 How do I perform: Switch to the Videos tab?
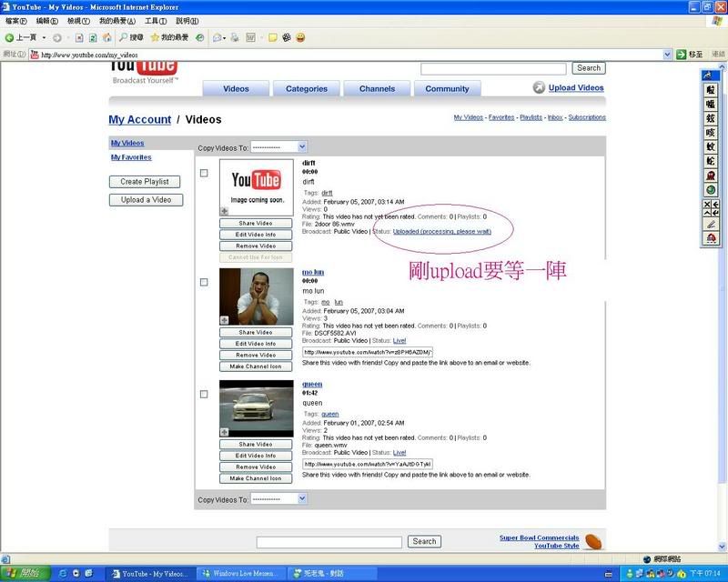click(x=236, y=88)
